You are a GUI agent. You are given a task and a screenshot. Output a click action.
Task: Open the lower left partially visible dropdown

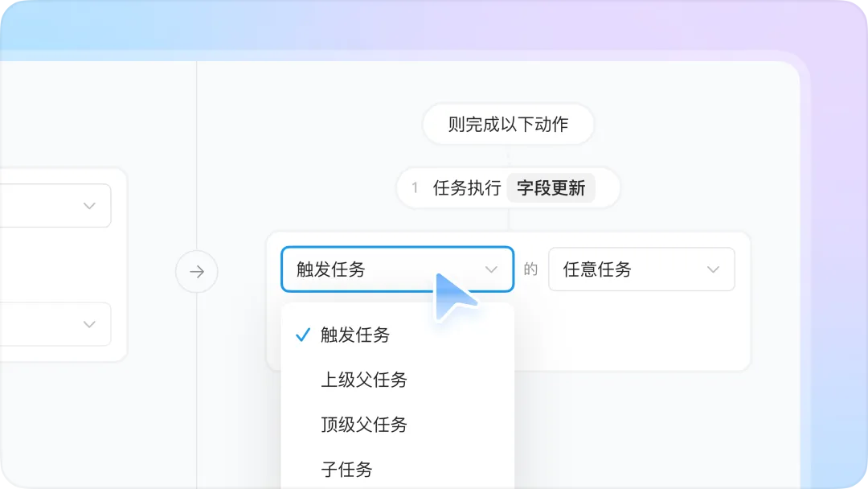[55, 324]
